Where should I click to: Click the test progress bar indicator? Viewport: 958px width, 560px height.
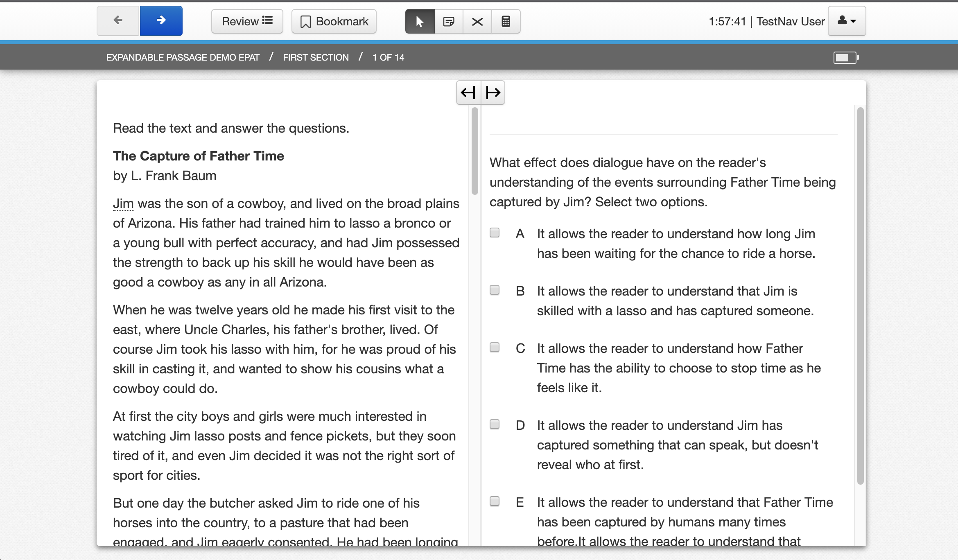(846, 57)
